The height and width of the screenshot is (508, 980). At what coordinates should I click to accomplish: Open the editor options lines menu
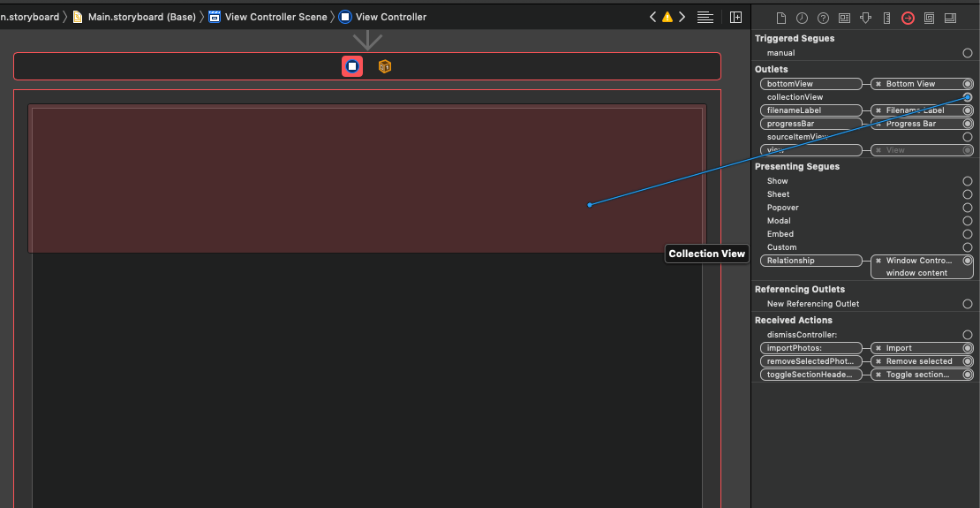705,17
